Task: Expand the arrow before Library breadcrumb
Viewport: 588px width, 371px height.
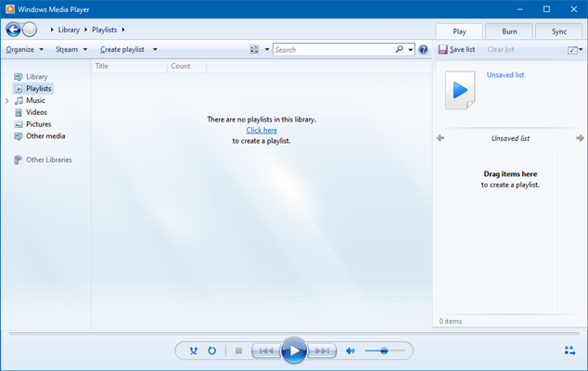Action: pos(52,30)
